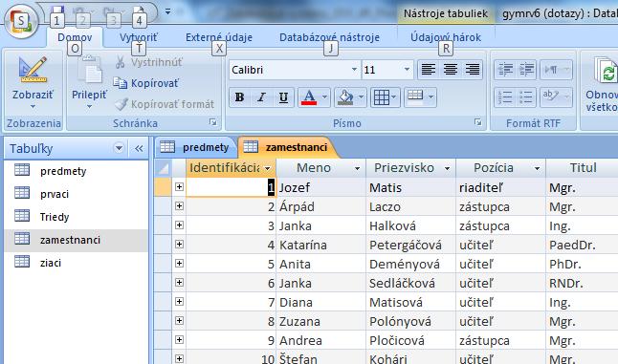Viewport: 618px width, 364px height.
Task: Switch to the Vytvoriť ribbon tab
Action: [139, 37]
